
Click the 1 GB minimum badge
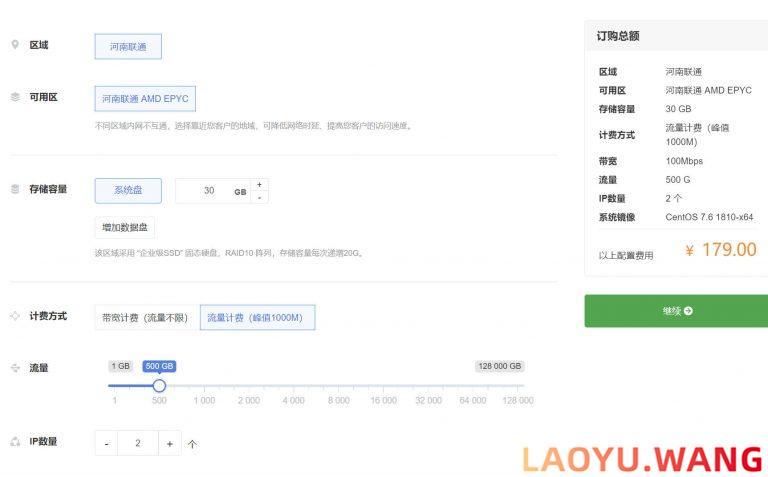(x=120, y=366)
